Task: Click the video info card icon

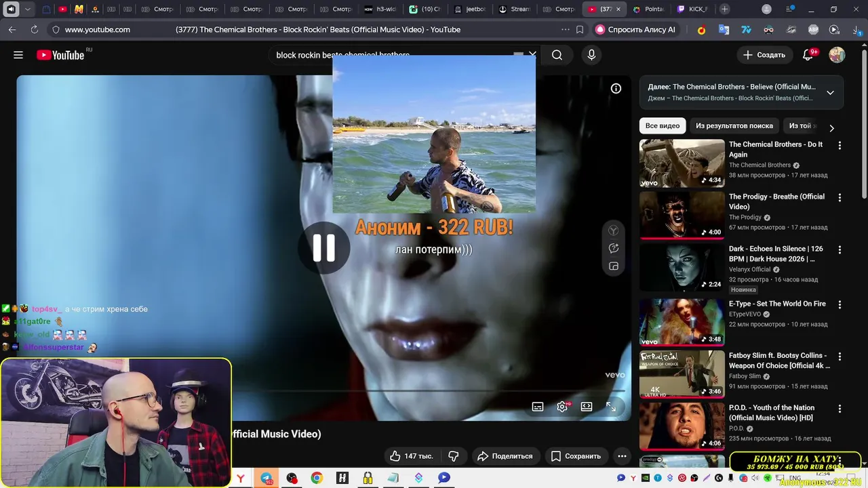Action: tap(616, 88)
